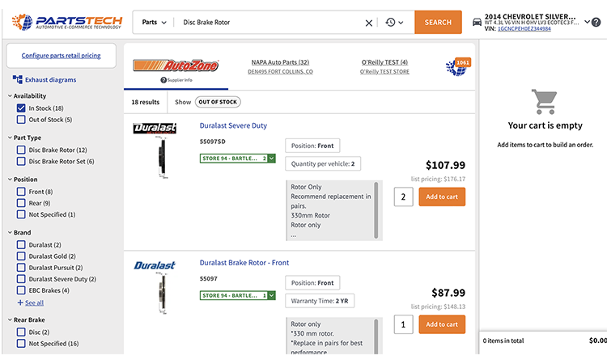This screenshot has height=364, width=607.
Task: Open the Exhaust diagrams icon link
Action: click(18, 79)
